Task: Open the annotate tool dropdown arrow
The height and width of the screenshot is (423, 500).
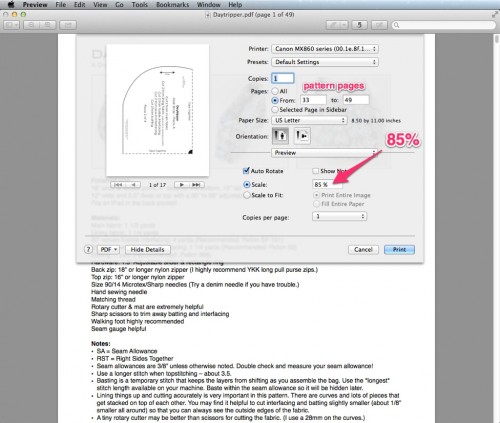Action: click(344, 25)
